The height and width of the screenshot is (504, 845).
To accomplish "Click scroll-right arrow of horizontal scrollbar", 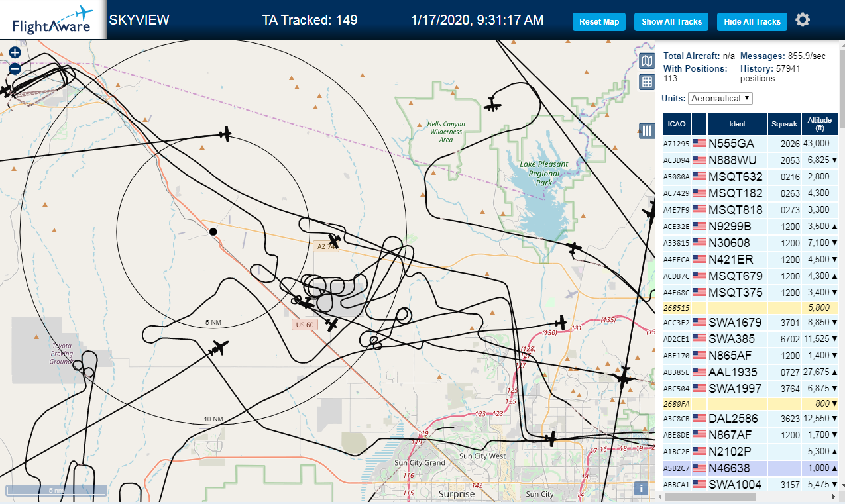I will click(x=834, y=496).
